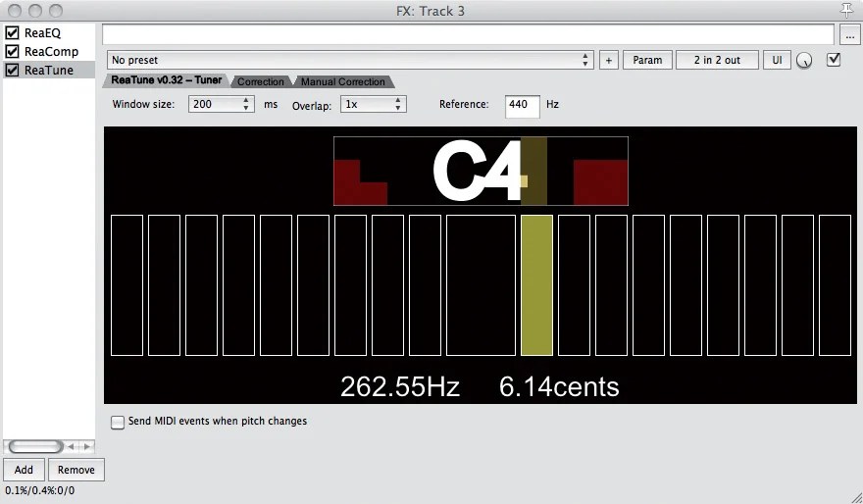Click the FX comment text field
Image resolution: width=863 pixels, height=504 pixels.
point(469,34)
